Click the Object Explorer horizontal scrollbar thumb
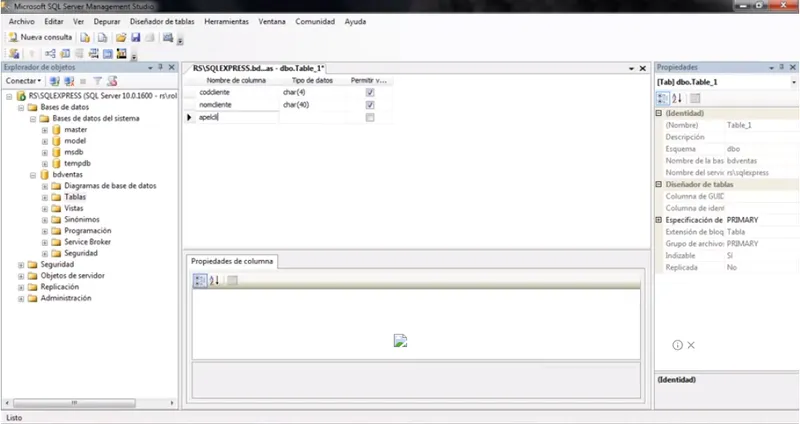The width and height of the screenshot is (800, 424). 74,403
